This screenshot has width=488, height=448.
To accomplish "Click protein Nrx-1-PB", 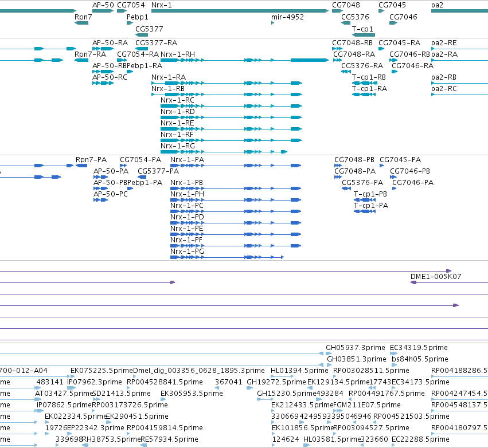I will coord(187,183).
